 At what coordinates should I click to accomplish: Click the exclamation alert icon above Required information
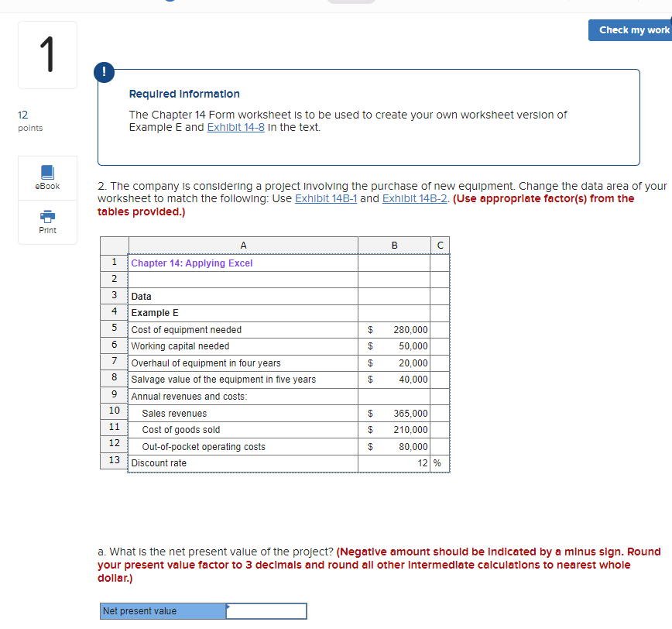104,72
